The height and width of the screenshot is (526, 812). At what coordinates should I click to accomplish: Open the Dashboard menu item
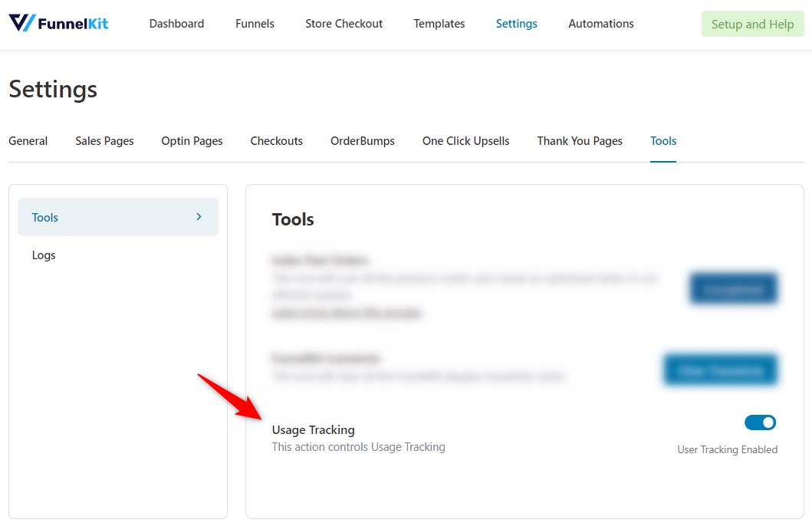(176, 24)
